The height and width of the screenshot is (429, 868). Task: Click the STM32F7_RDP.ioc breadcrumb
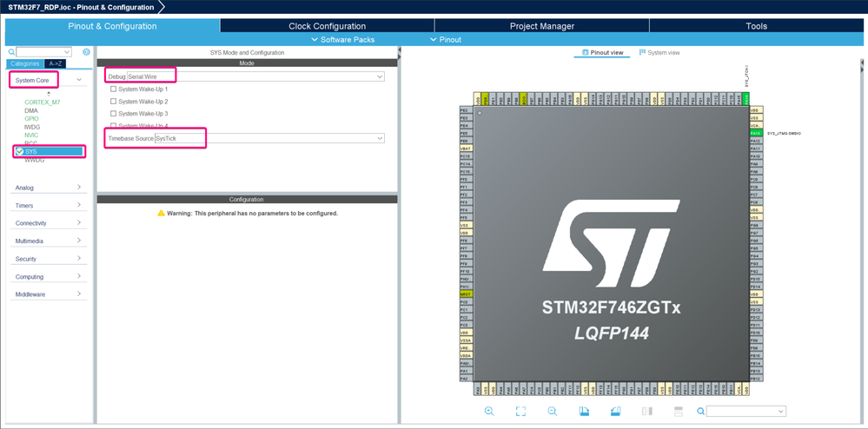coord(82,7)
